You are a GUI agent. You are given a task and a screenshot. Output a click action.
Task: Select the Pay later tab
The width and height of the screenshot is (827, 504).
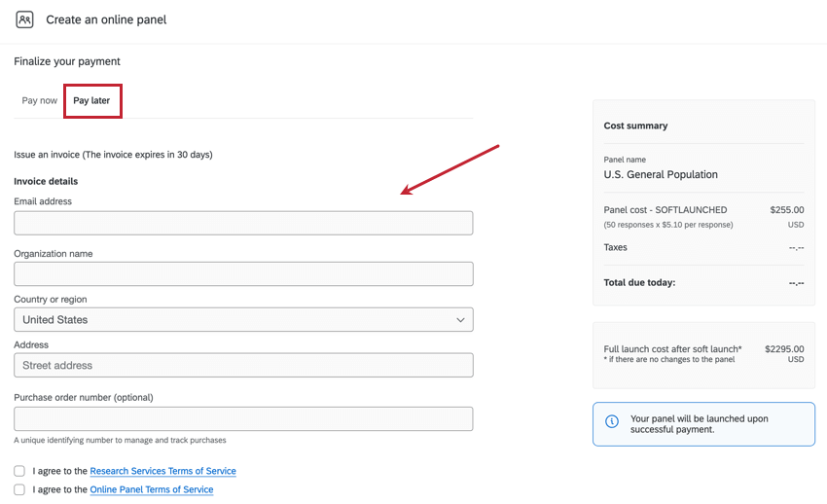pos(91,100)
